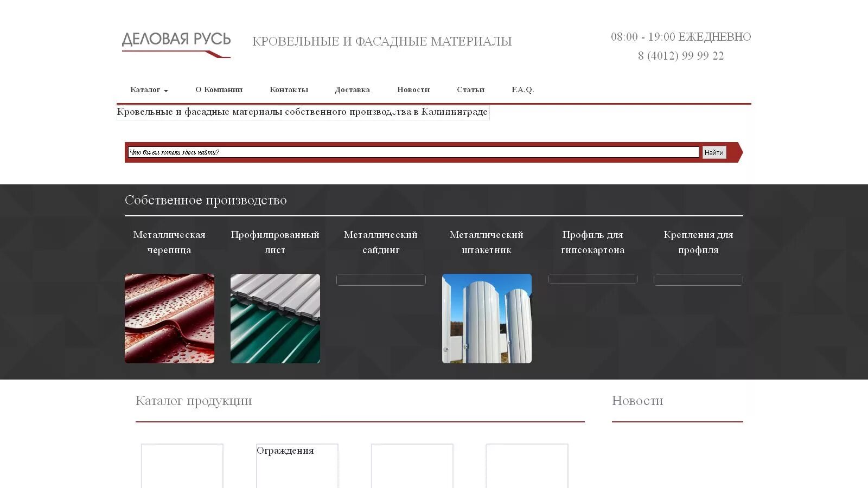
Task: Click the Кровельные и фасадные материалы header tagline
Action: (382, 41)
